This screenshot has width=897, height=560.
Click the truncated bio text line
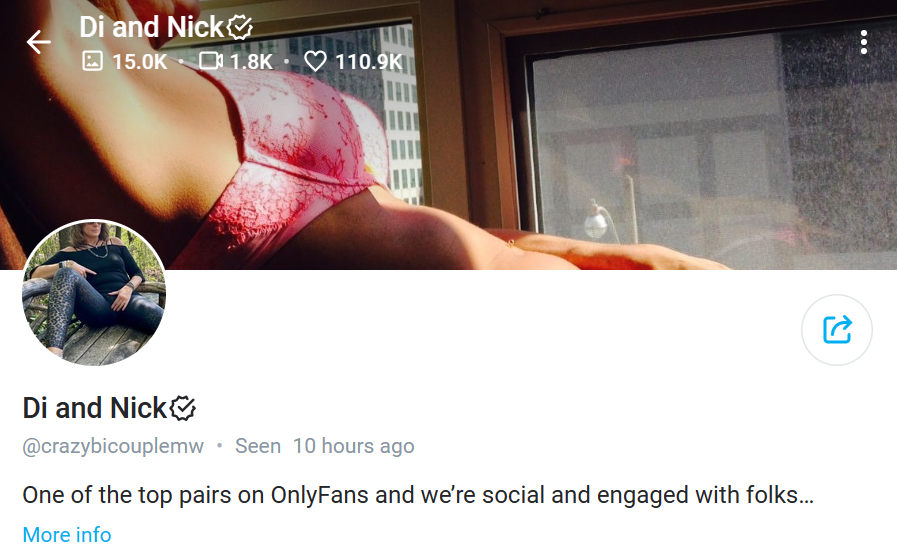[x=418, y=495]
